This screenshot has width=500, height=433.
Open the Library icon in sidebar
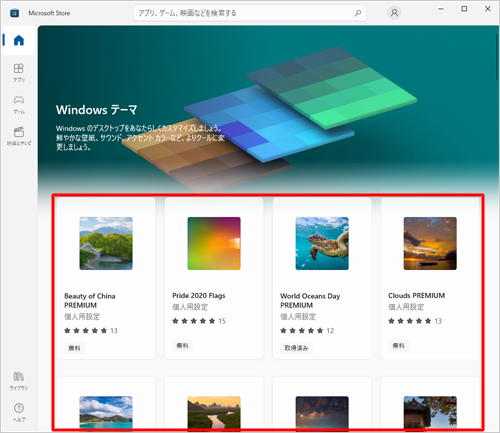(x=19, y=381)
